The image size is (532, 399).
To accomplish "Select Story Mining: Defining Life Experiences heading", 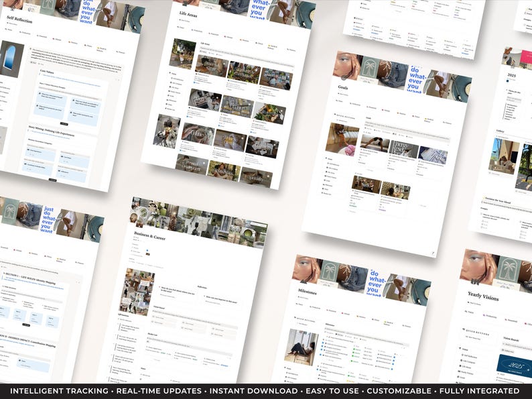I will click(x=51, y=131).
